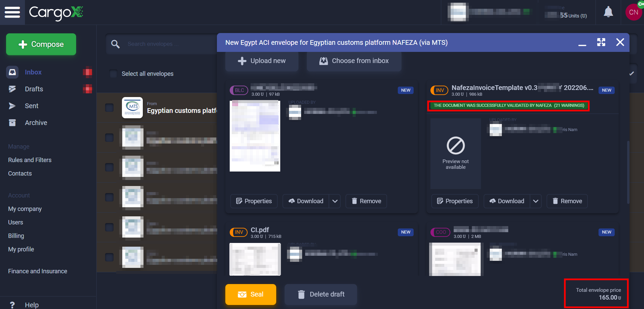Open the hamburger main menu
Screen dimensions: 644x309
[x=12, y=12]
